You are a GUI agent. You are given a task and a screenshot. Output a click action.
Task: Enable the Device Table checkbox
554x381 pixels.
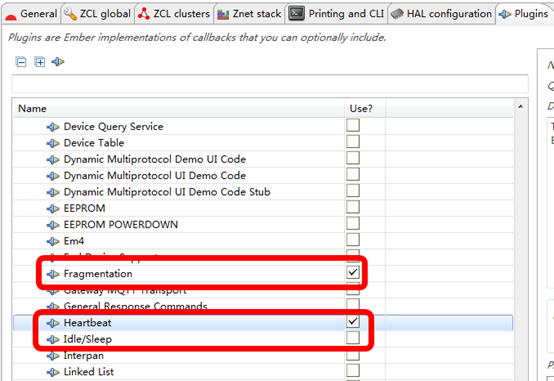pyautogui.click(x=353, y=142)
